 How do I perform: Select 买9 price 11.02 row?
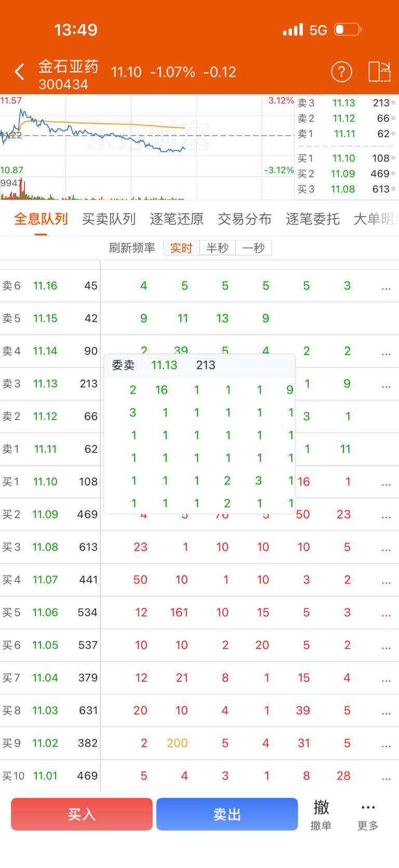(x=199, y=743)
